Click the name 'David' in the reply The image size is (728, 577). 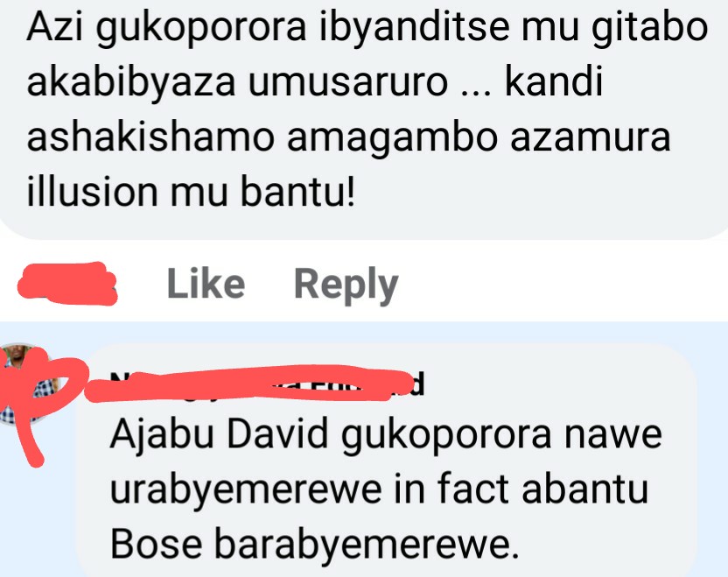[x=277, y=433]
